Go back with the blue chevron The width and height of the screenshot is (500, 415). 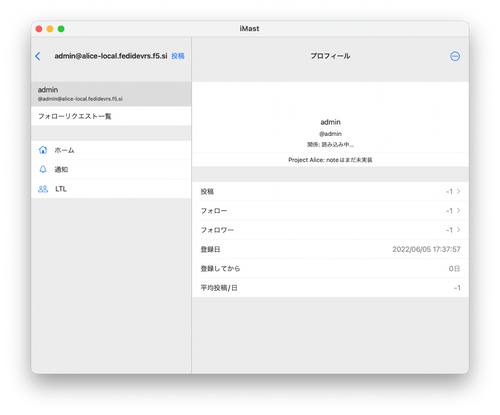pyautogui.click(x=38, y=56)
